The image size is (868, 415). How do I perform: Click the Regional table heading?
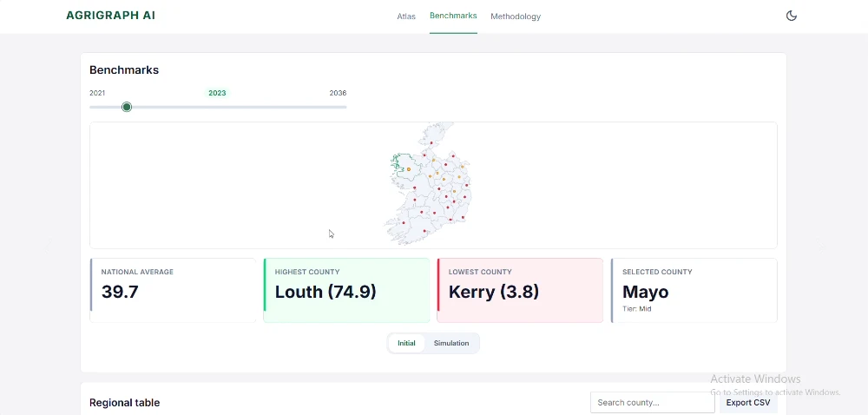[x=124, y=403]
